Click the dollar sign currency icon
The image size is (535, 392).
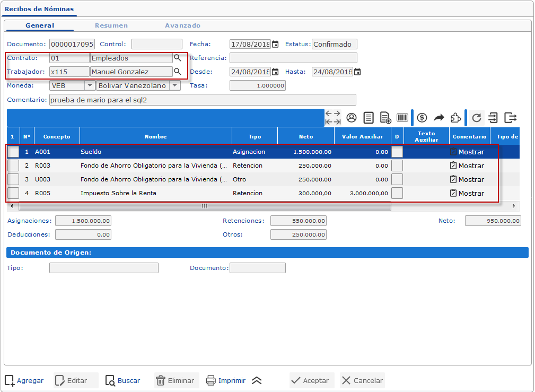click(x=422, y=118)
